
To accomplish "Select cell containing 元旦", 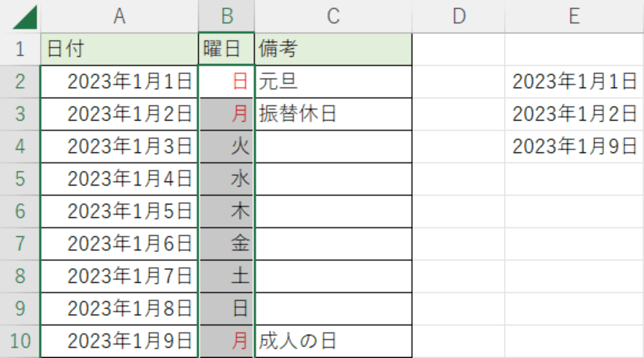I will pyautogui.click(x=333, y=81).
